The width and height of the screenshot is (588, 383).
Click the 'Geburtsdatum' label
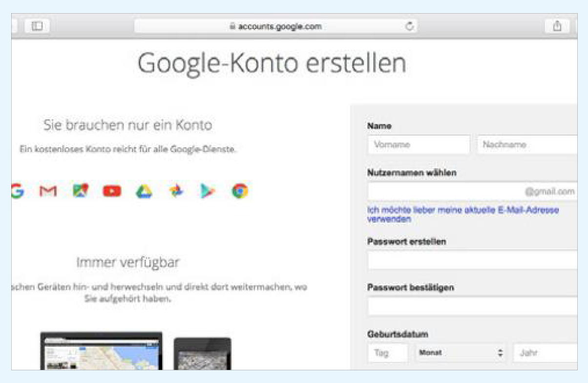pyautogui.click(x=398, y=335)
